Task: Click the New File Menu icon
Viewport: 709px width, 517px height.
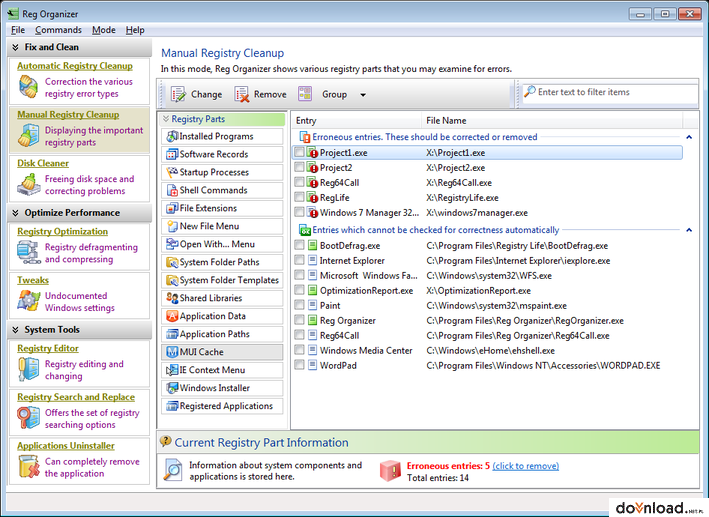Action: pyautogui.click(x=172, y=226)
